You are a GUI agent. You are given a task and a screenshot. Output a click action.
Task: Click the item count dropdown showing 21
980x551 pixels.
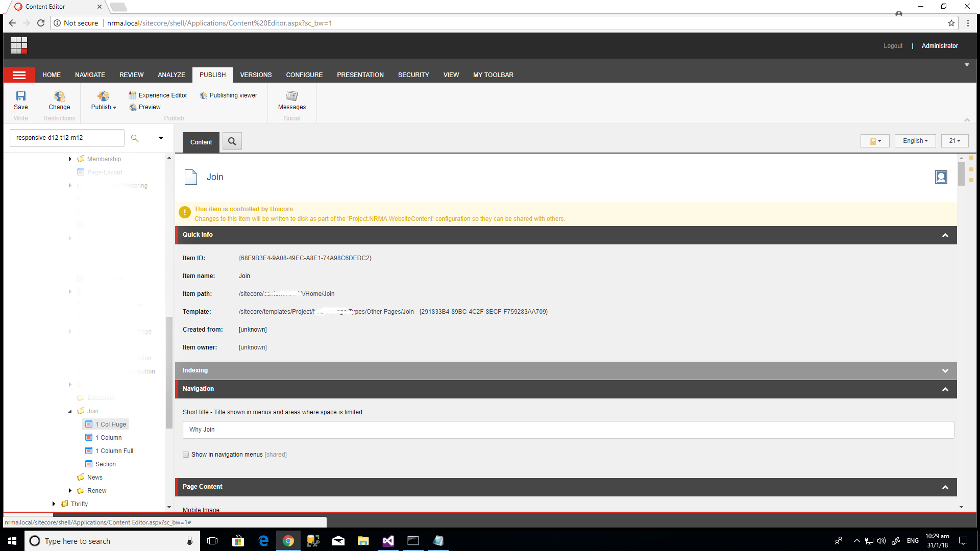coord(955,140)
